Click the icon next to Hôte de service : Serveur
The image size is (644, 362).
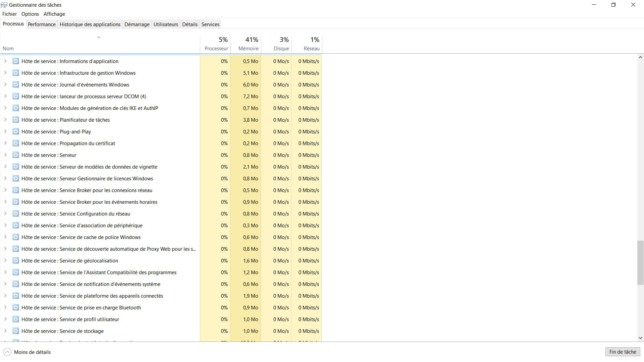[x=15, y=155]
